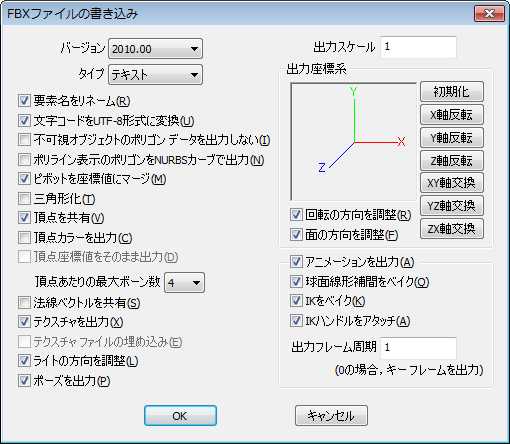Click X軸反転 to flip X axis
Screen dimensions: 510x444
[452, 115]
